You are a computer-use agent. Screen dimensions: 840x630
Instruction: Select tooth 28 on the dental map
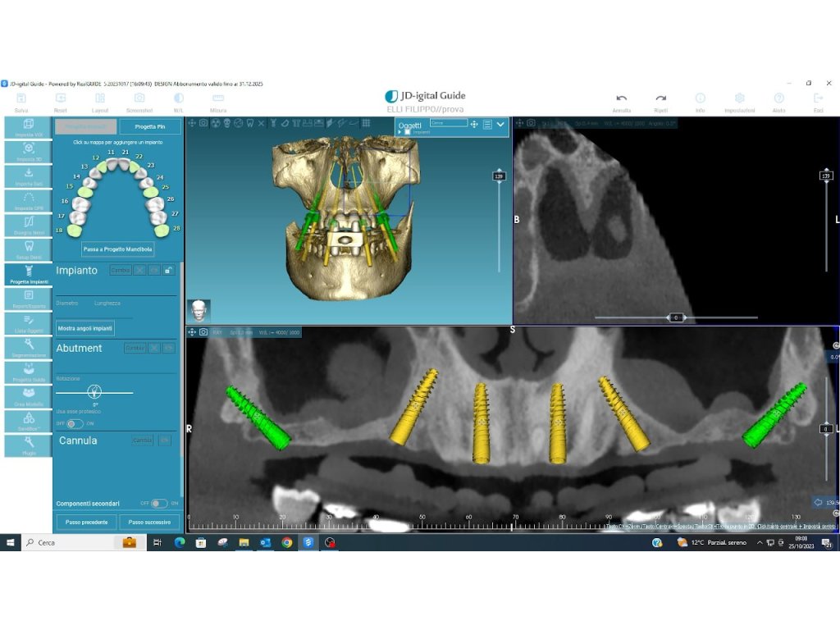pos(162,231)
